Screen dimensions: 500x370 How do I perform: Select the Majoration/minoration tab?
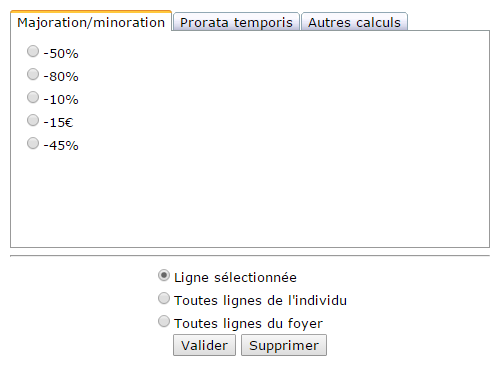pos(91,21)
